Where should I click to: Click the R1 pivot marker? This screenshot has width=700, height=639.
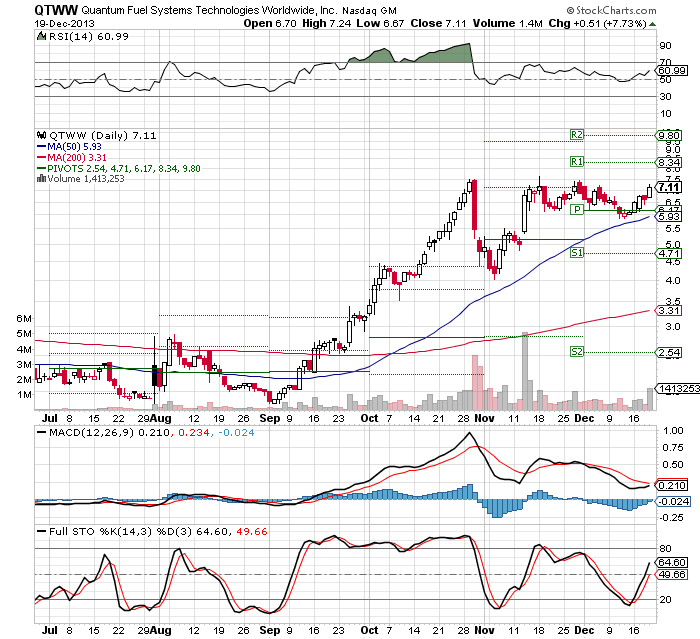(577, 161)
